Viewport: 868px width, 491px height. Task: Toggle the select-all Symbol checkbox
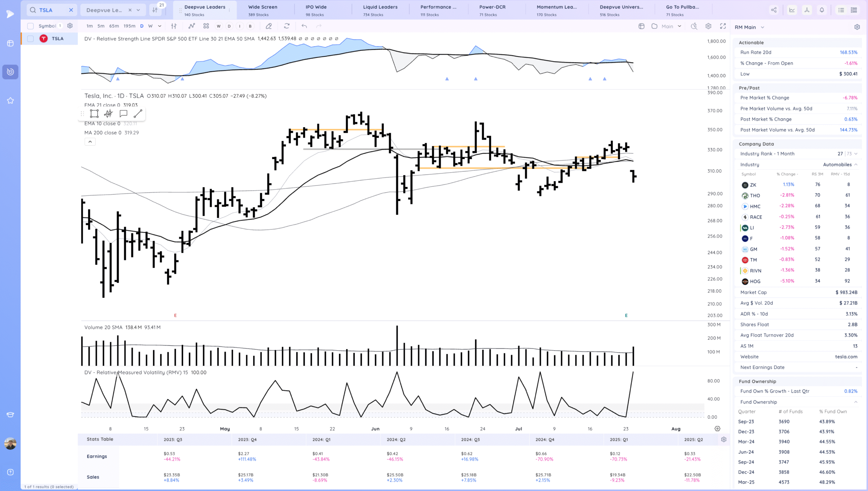point(31,26)
